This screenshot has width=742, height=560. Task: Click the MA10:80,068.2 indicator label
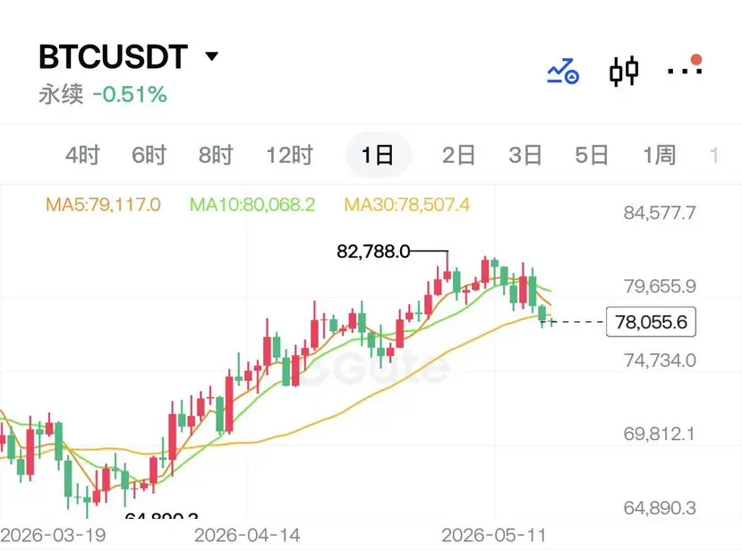252,205
